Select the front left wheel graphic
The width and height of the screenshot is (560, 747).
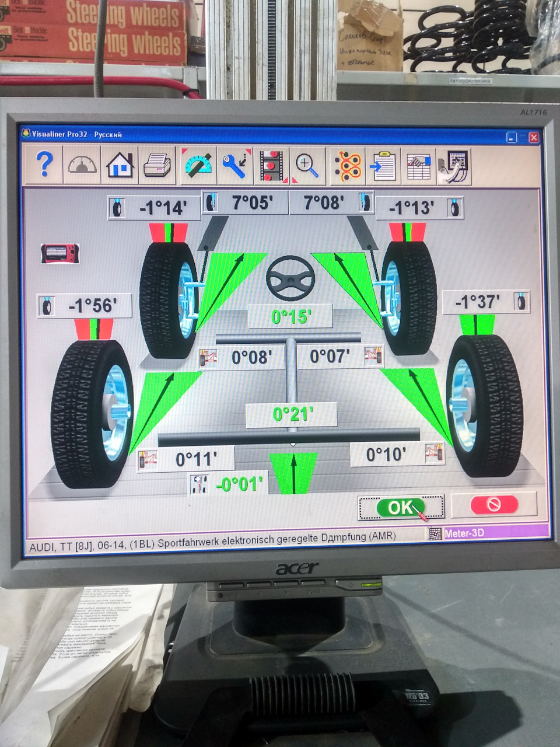[x=170, y=299]
